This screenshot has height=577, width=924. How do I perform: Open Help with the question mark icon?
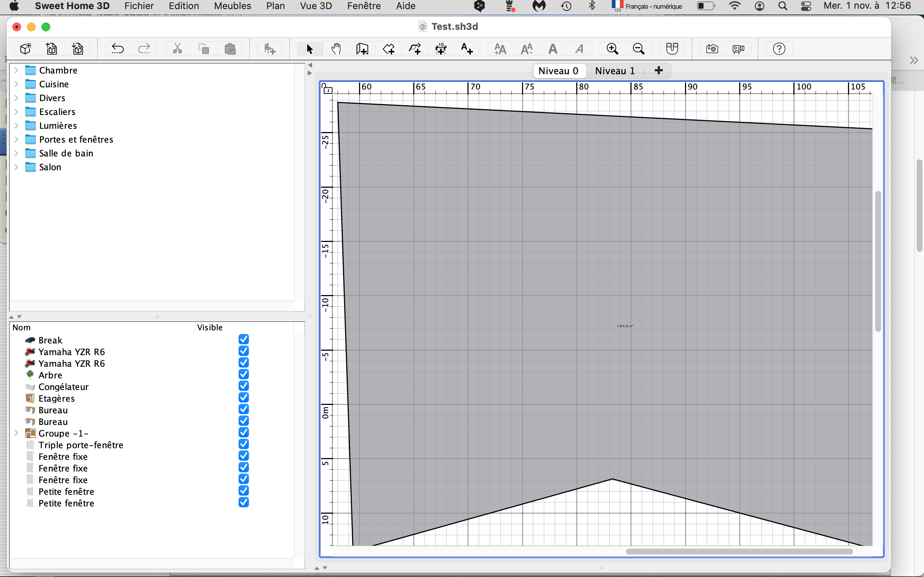click(778, 49)
